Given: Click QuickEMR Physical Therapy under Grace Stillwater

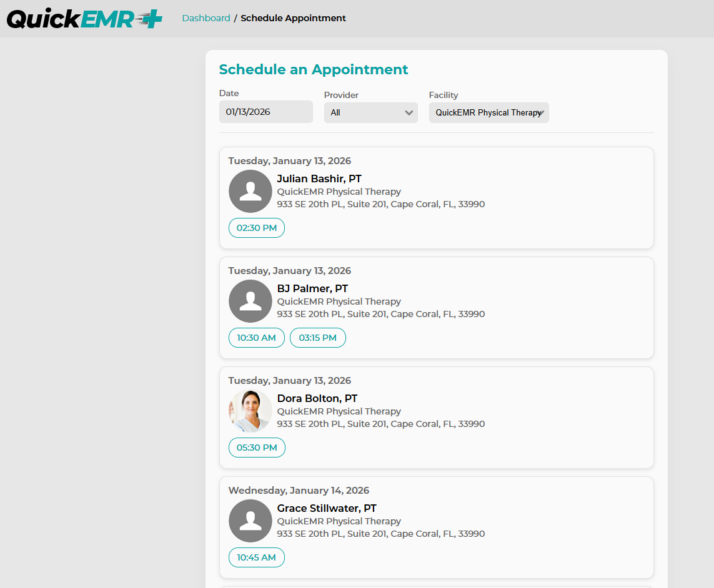Looking at the screenshot, I should point(339,522).
